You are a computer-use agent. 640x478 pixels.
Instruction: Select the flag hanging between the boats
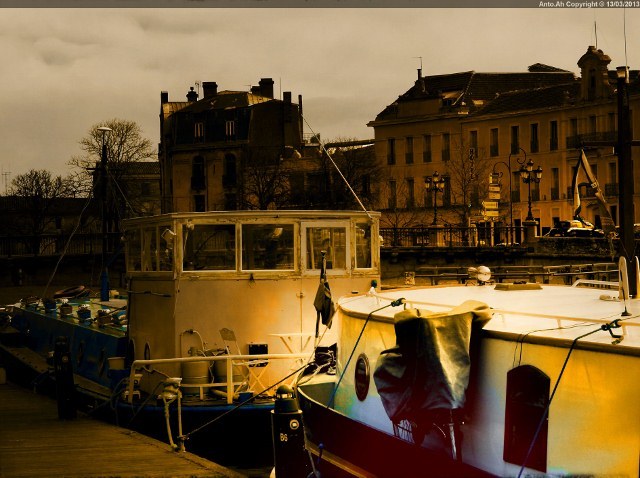coord(323,298)
